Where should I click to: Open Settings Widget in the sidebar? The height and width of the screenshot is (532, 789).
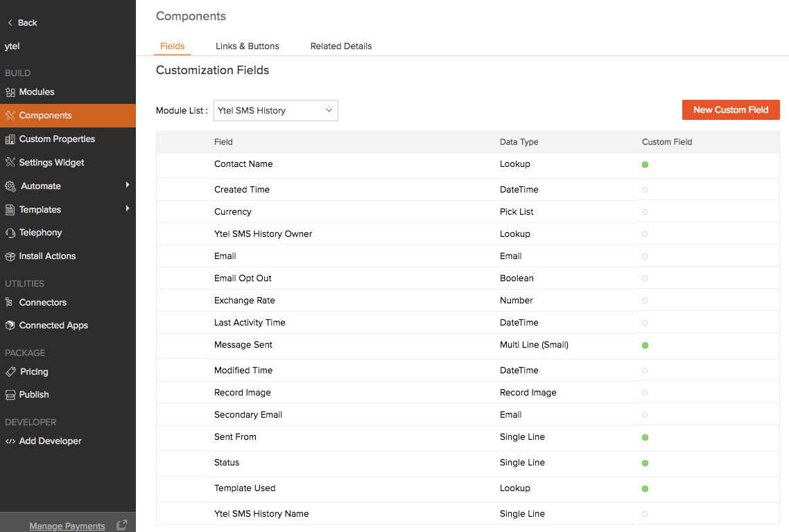pos(51,162)
